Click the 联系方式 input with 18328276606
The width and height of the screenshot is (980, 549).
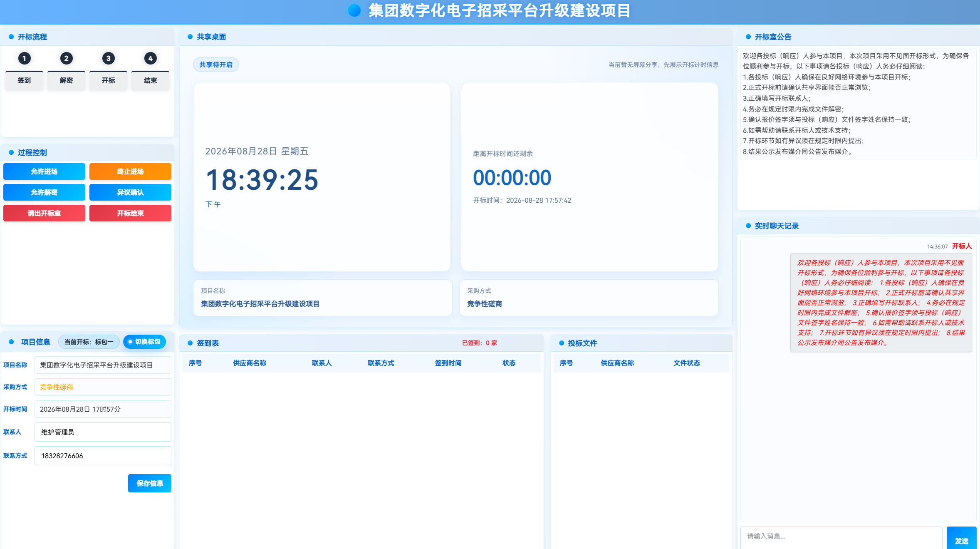[x=103, y=456]
